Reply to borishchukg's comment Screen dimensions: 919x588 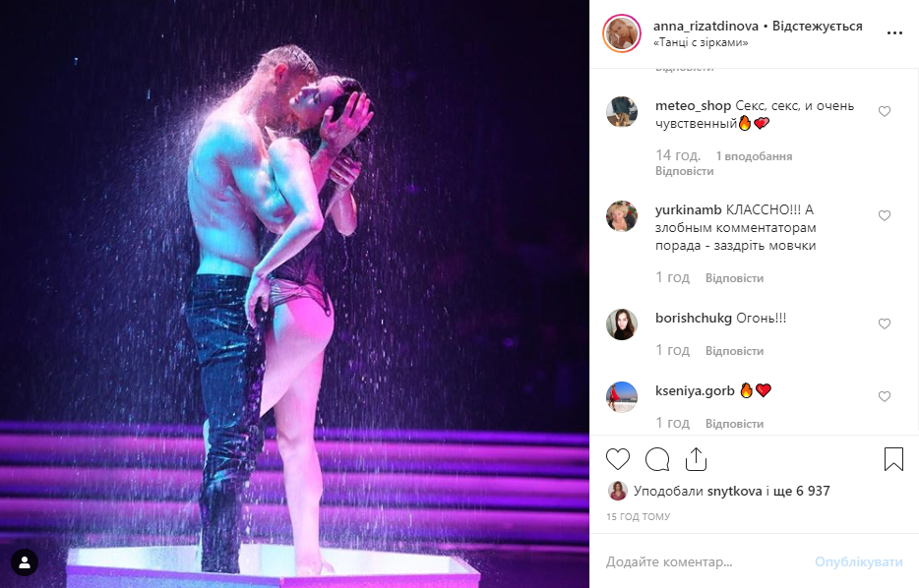pos(734,351)
